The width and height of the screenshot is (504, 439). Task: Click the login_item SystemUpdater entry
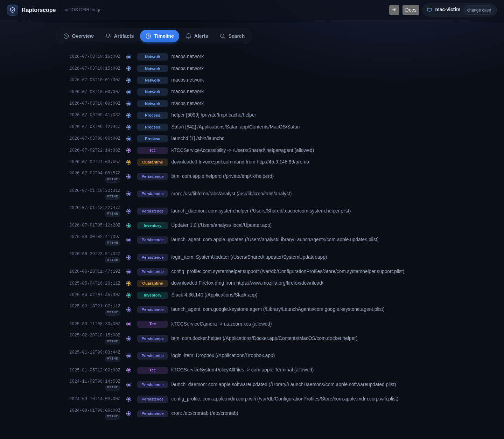point(249,257)
